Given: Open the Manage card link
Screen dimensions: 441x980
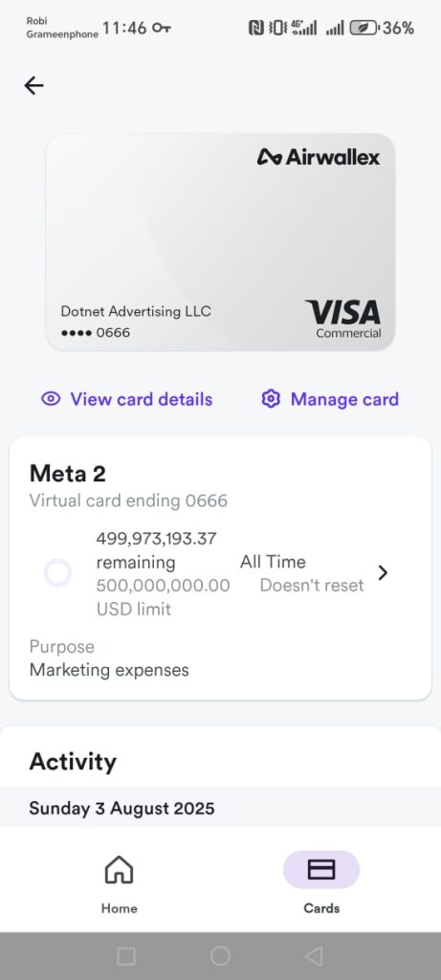Looking at the screenshot, I should point(344,399).
